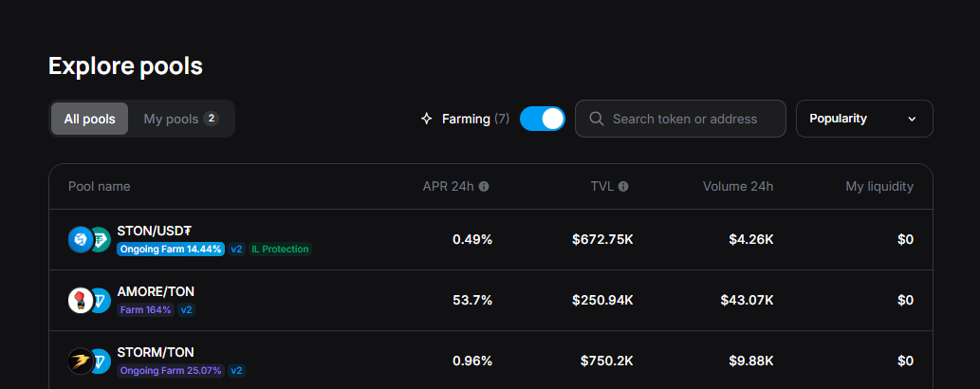The height and width of the screenshot is (389, 980).
Task: Click the Farm 164% badge
Action: [x=145, y=310]
